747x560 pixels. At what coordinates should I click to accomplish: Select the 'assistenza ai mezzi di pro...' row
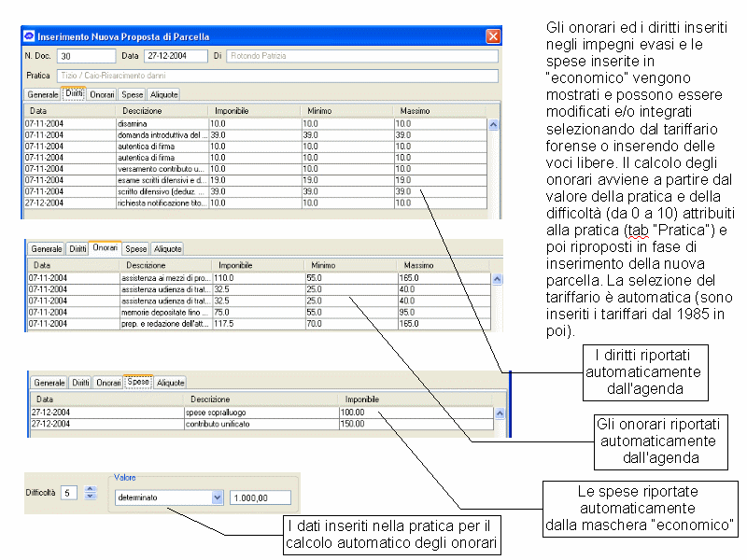[260, 278]
